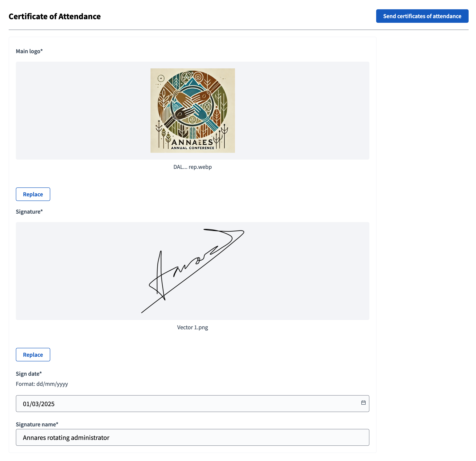Click the Format: dd/mm/yyyy hint text
Screen dimensions: 476x461
tap(42, 384)
